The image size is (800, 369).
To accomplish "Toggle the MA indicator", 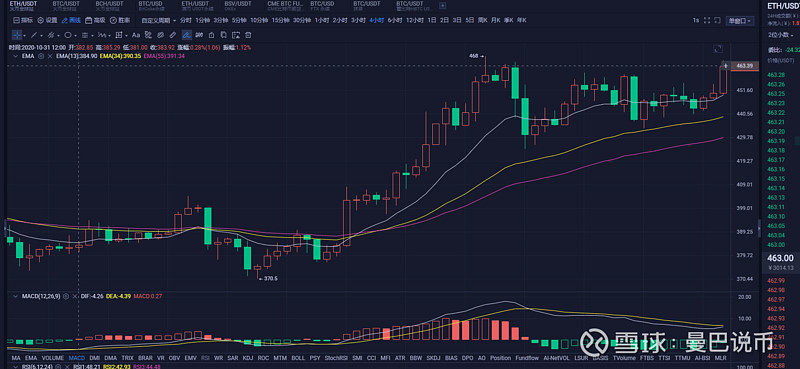I will click(16, 358).
